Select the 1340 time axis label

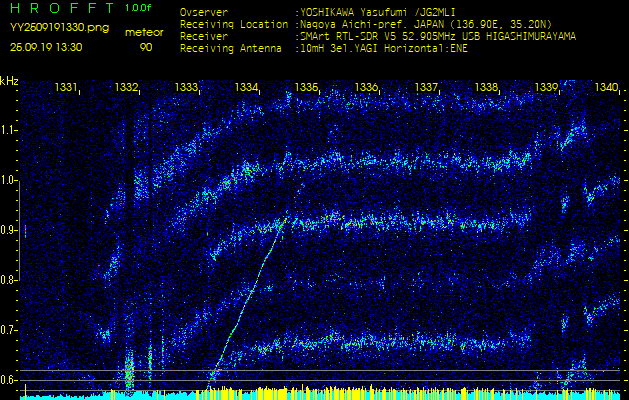(606, 88)
